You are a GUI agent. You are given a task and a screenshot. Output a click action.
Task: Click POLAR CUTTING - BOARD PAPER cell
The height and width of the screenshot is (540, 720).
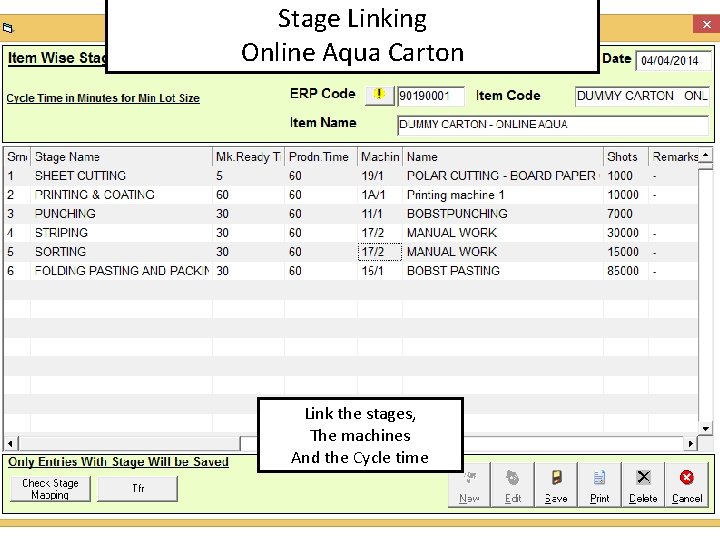coord(503,176)
